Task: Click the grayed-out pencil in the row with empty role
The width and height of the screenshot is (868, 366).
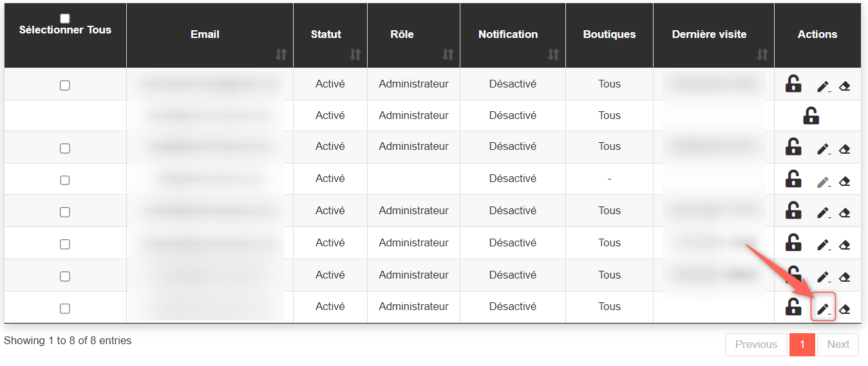Action: point(822,182)
